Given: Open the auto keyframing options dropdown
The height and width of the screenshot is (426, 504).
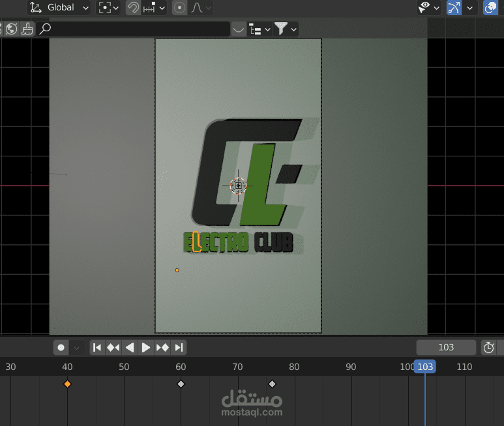Looking at the screenshot, I should [76, 347].
